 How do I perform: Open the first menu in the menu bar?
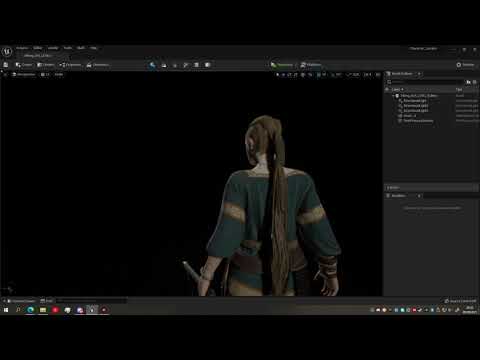point(22,48)
